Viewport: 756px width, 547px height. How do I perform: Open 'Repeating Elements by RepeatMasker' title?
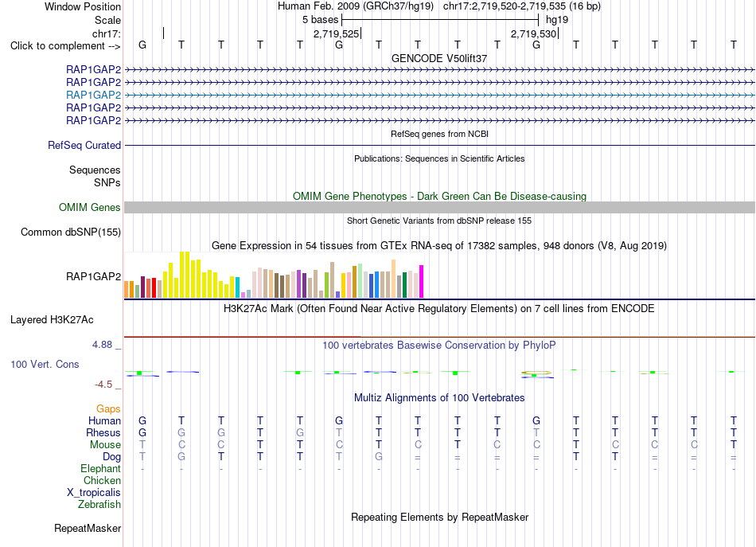click(439, 517)
